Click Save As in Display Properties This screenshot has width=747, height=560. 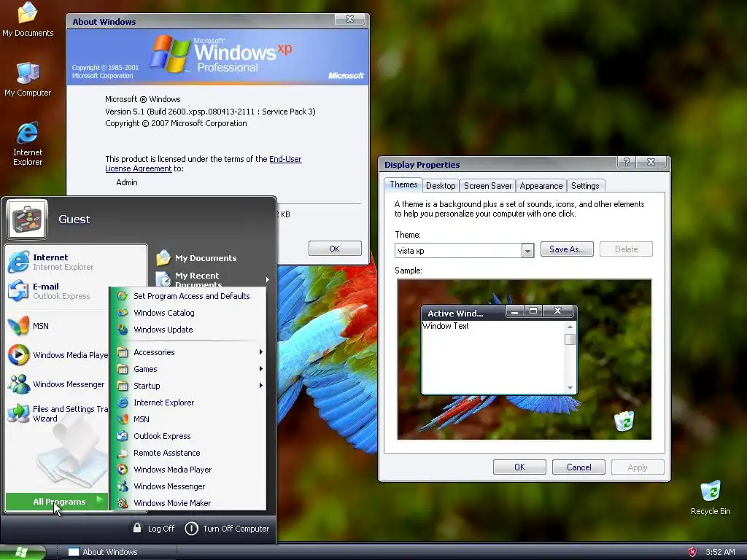[x=567, y=249]
